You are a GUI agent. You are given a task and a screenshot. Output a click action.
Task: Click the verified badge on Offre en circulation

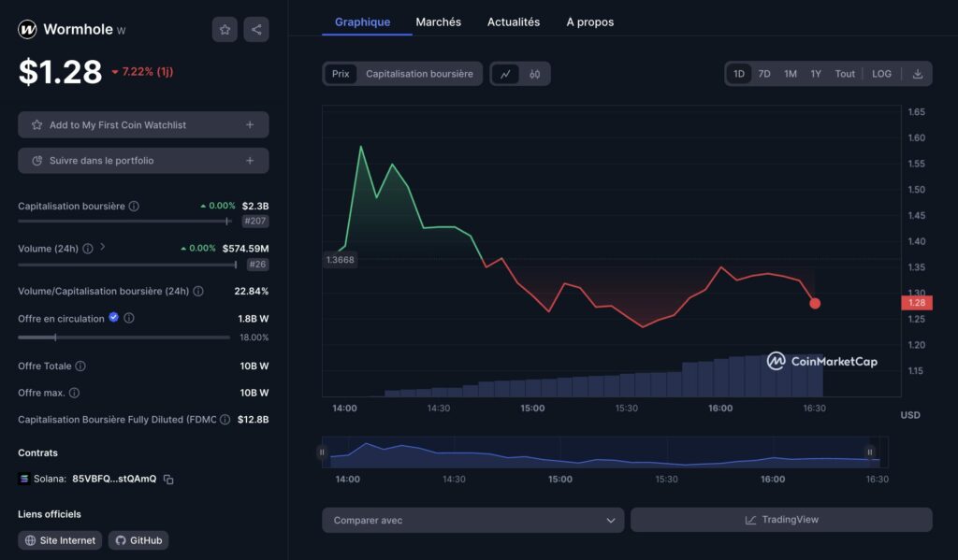point(113,317)
